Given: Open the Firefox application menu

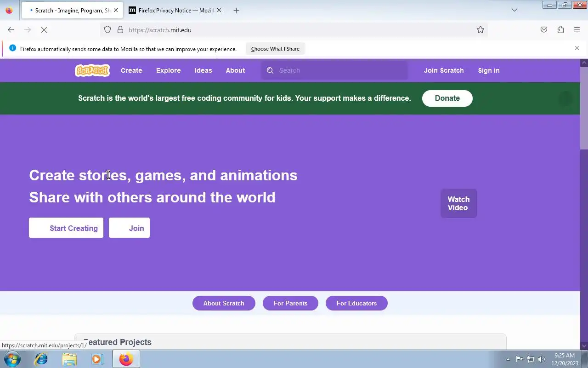Looking at the screenshot, I should pyautogui.click(x=577, y=30).
